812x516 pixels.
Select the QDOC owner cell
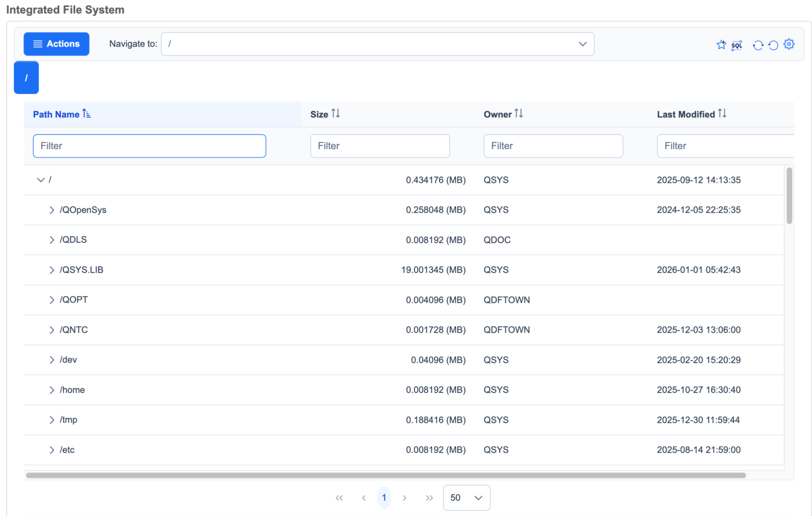tap(497, 240)
